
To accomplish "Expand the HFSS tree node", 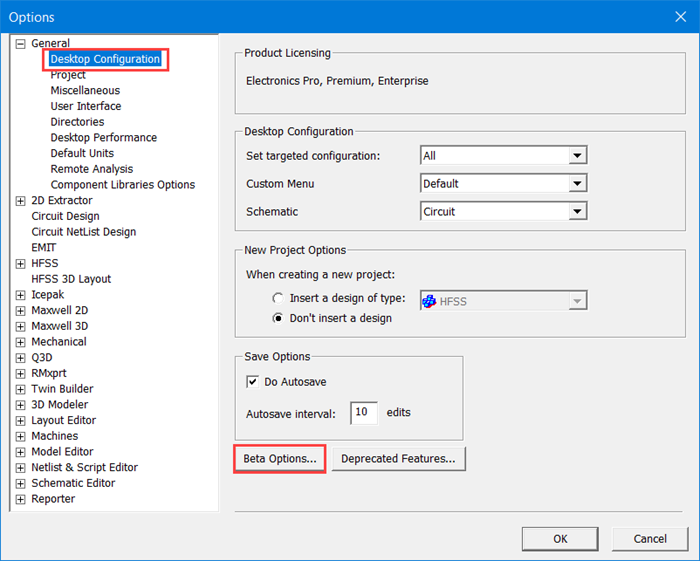I will pos(21,264).
